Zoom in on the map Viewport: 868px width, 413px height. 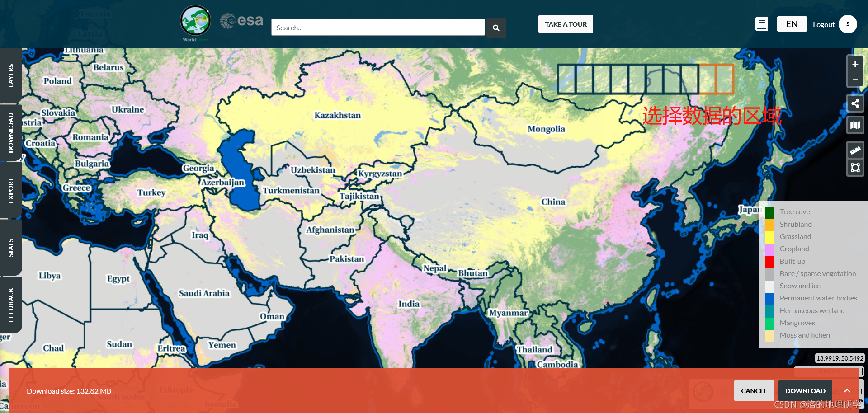(855, 64)
